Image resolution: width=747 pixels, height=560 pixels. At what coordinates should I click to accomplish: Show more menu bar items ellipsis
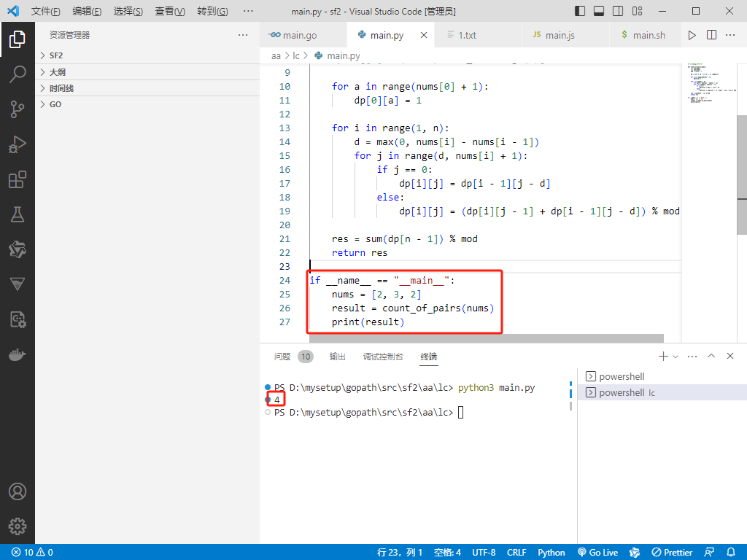click(x=248, y=11)
